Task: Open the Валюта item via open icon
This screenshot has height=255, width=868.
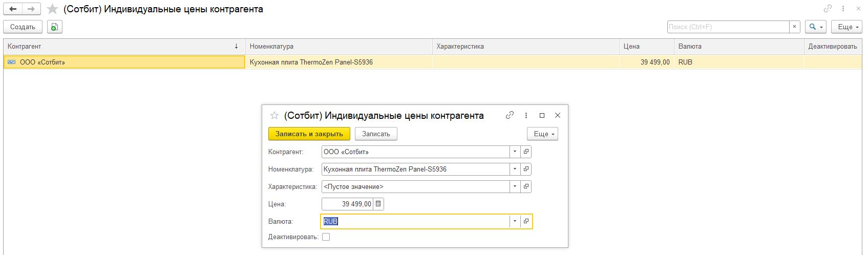Action: [526, 221]
